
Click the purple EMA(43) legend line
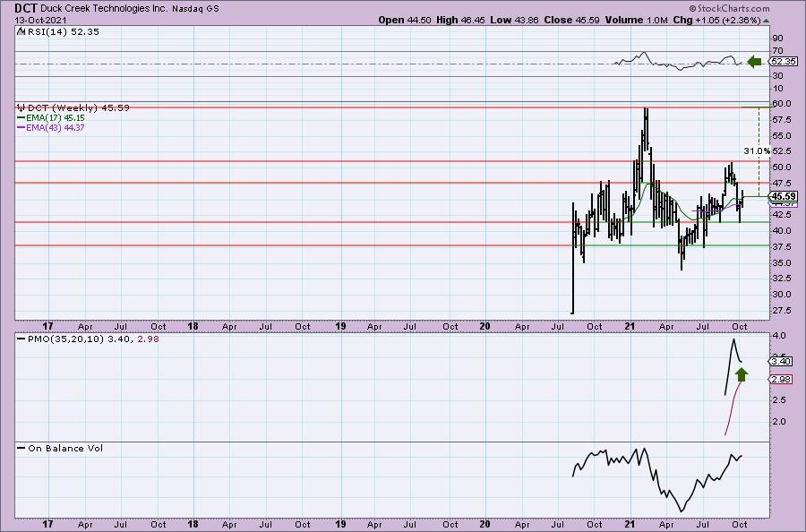coord(21,127)
